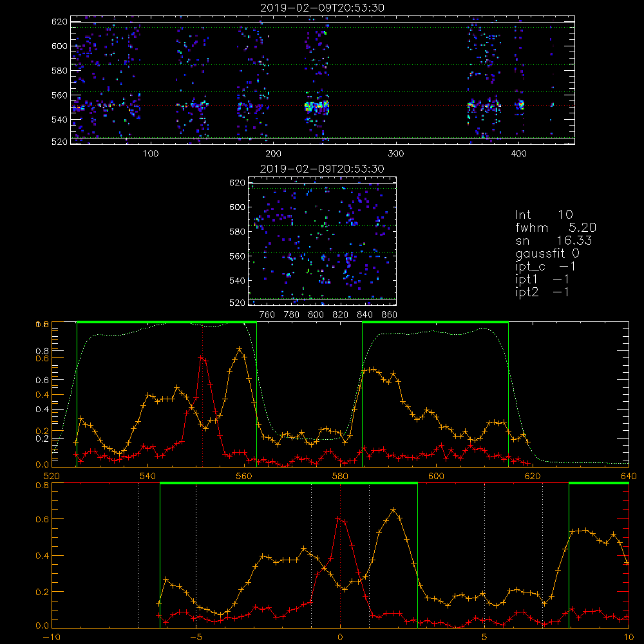Screen dimensions: 644x644
Task: Click the -5 x-axis label of the bottom plot
Action: (196, 638)
